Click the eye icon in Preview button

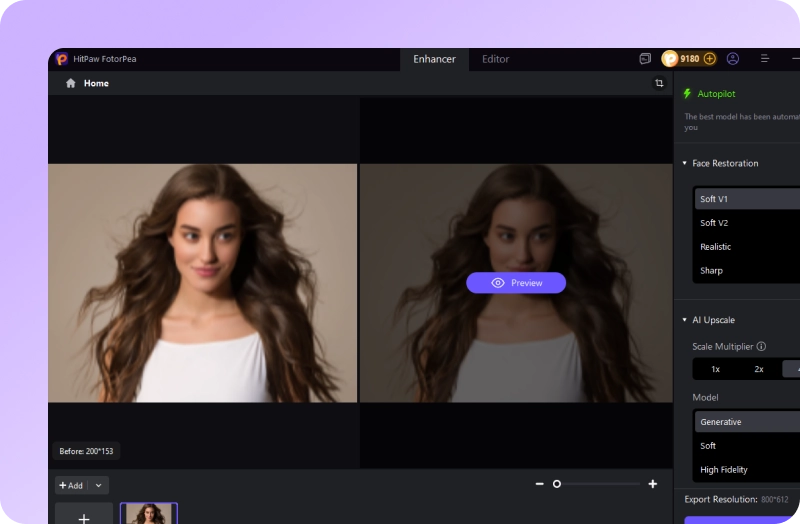click(x=498, y=283)
